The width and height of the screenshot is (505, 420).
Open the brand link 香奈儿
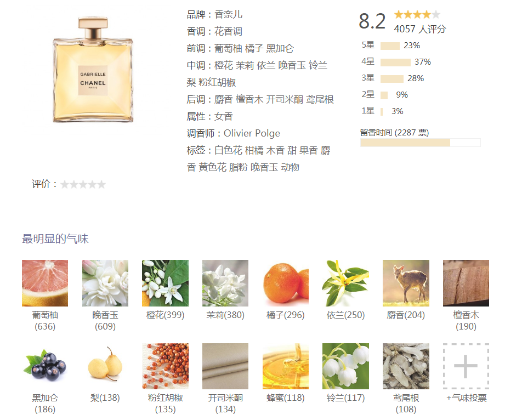point(228,14)
